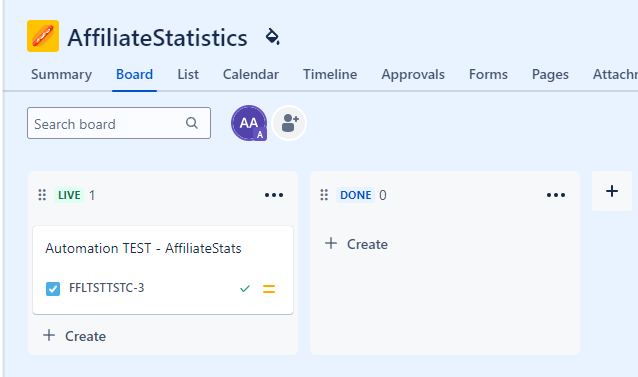The image size is (638, 377).
Task: Click the search magnifier icon
Action: pyautogui.click(x=192, y=123)
